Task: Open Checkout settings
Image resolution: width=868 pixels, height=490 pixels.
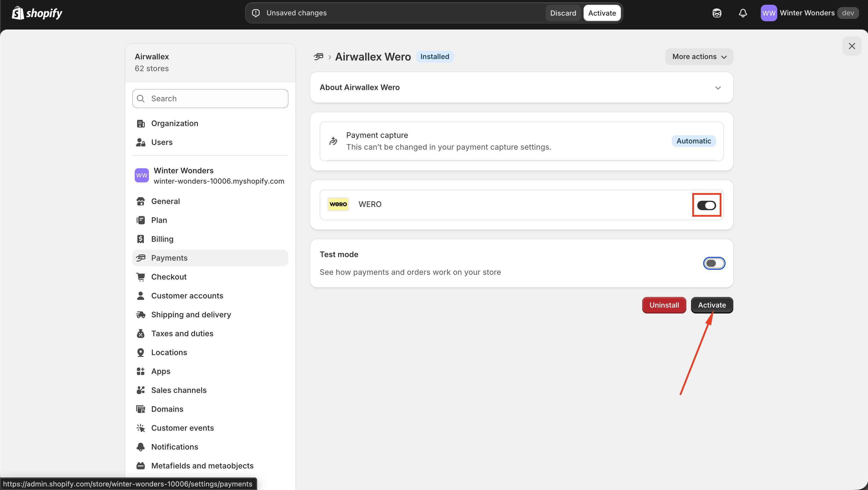Action: click(x=210, y=277)
